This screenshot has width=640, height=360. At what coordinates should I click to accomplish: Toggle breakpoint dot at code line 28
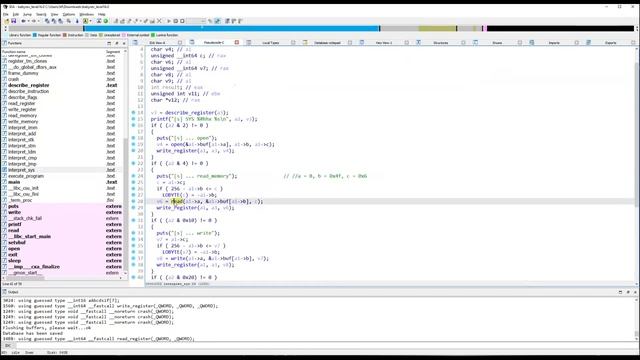(133, 201)
